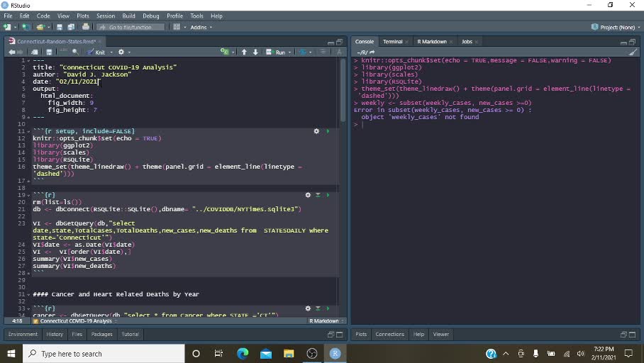Go forward to next source location
This screenshot has height=363, width=644.
[20, 52]
